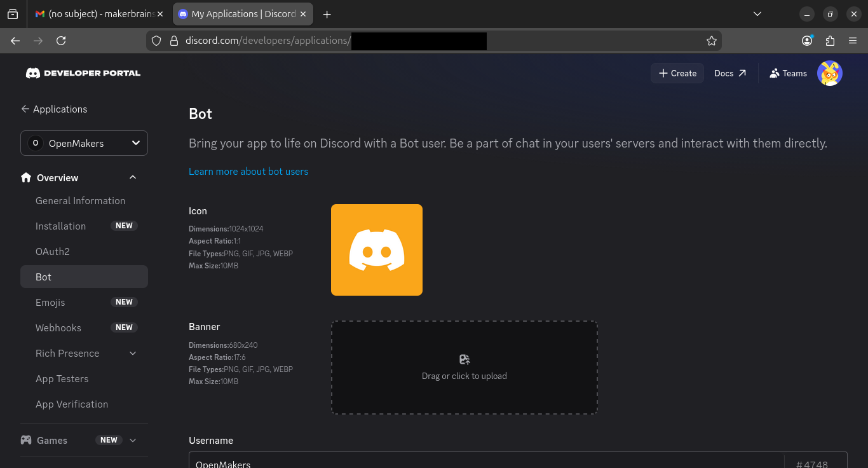Click the user avatar in the top right
The image size is (868, 468).
point(830,73)
